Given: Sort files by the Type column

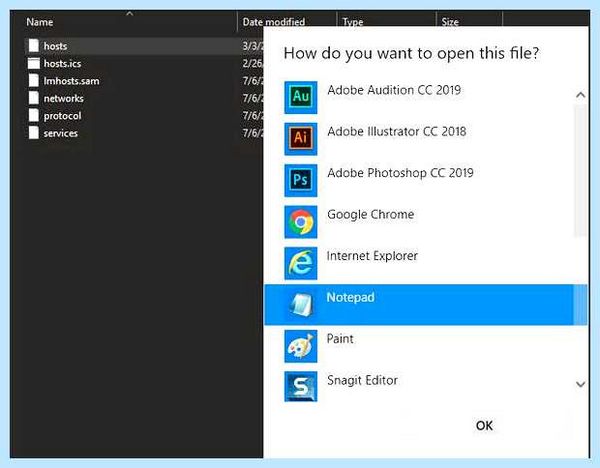Looking at the screenshot, I should [x=353, y=22].
